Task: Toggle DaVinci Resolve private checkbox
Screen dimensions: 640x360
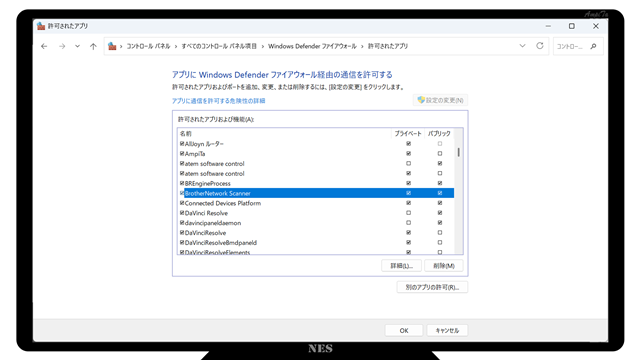Action: click(x=409, y=213)
